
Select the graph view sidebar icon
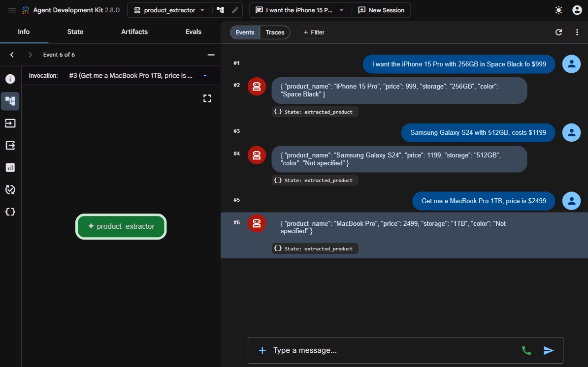click(10, 101)
